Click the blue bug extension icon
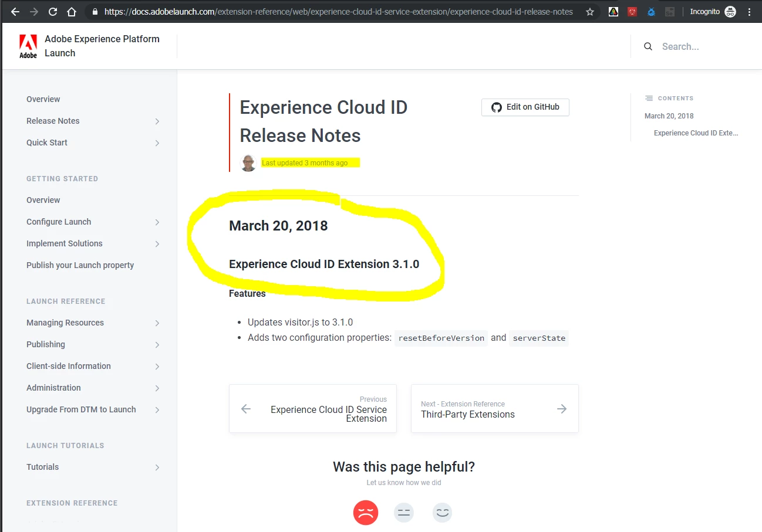762x532 pixels. tap(651, 12)
